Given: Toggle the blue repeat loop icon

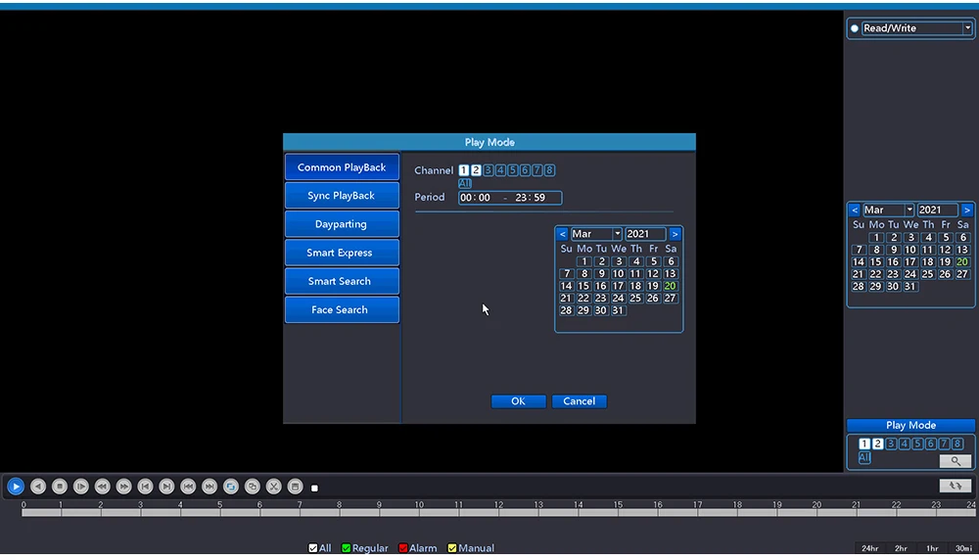Looking at the screenshot, I should click(231, 487).
